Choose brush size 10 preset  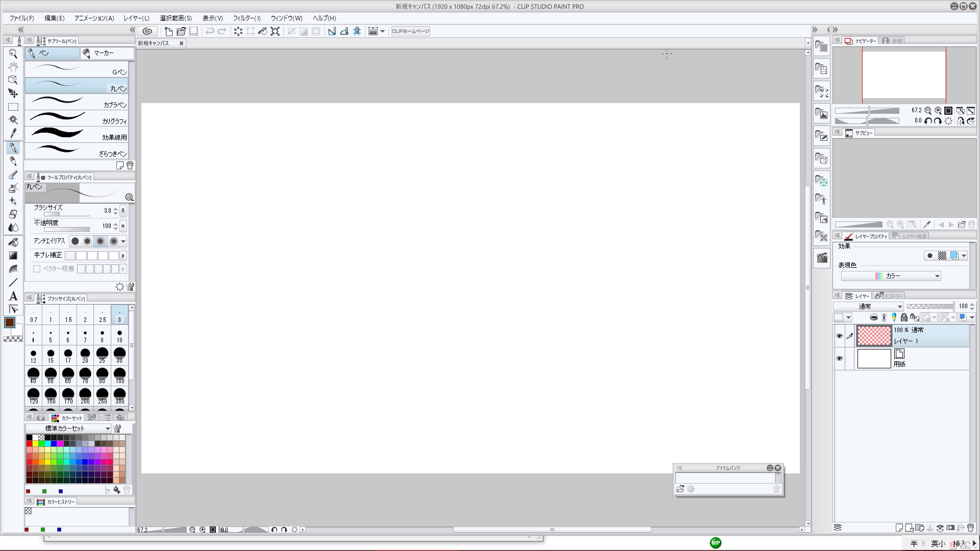coord(119,336)
